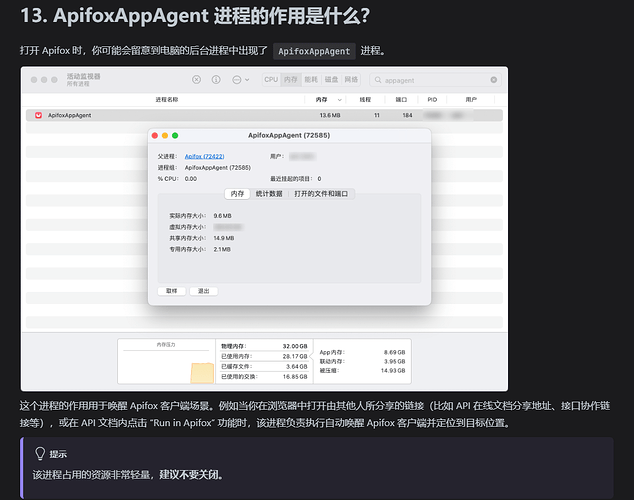Click the 活动监视器 window title

pyautogui.click(x=83, y=76)
